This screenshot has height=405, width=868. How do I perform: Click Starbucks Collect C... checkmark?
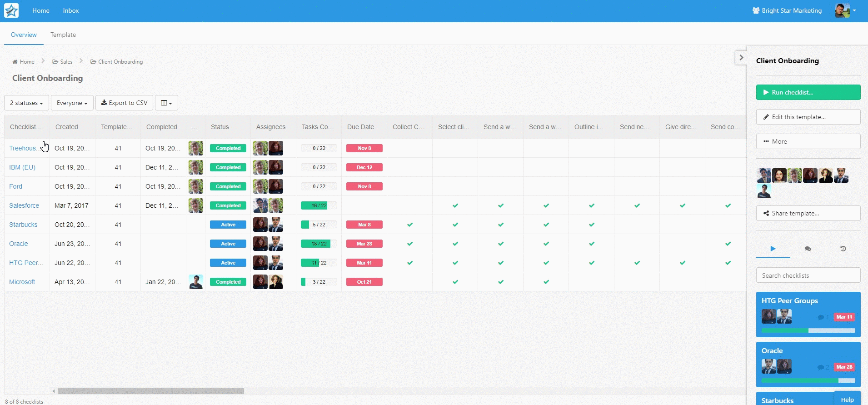tap(410, 225)
